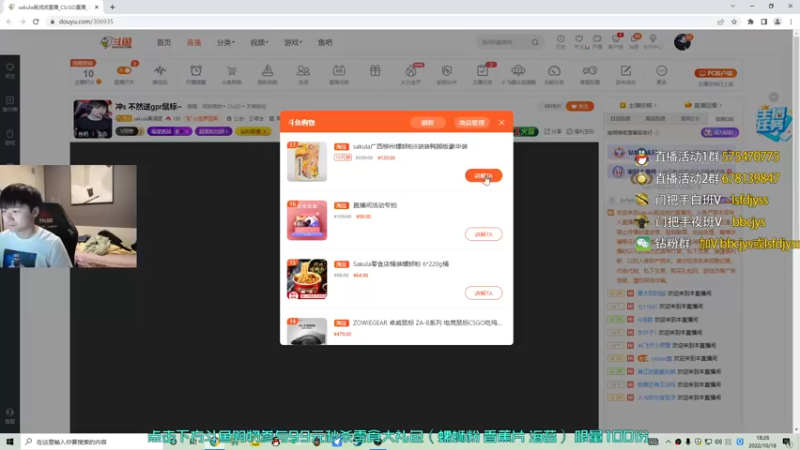Image resolution: width=800 pixels, height=450 pixels.
Task: Switch to the 日活跃度 tab
Action: point(620,118)
